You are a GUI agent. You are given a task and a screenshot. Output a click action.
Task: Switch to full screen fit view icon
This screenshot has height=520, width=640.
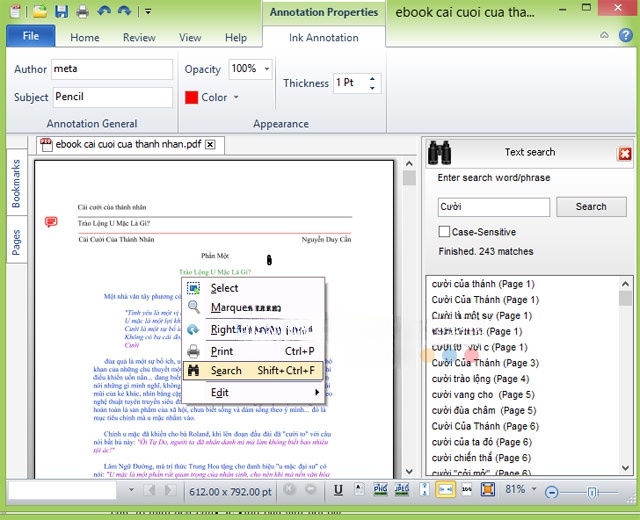[487, 489]
